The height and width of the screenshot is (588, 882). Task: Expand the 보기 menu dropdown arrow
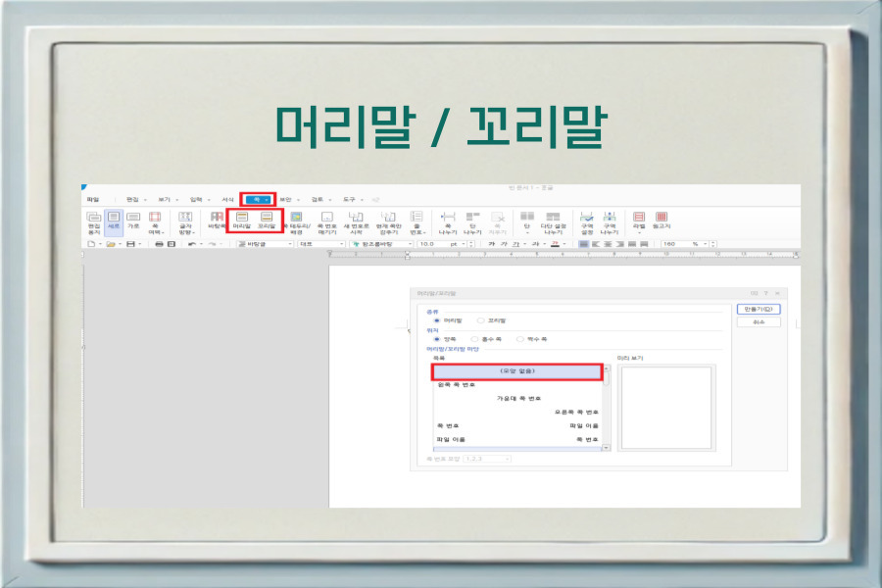[x=176, y=200]
